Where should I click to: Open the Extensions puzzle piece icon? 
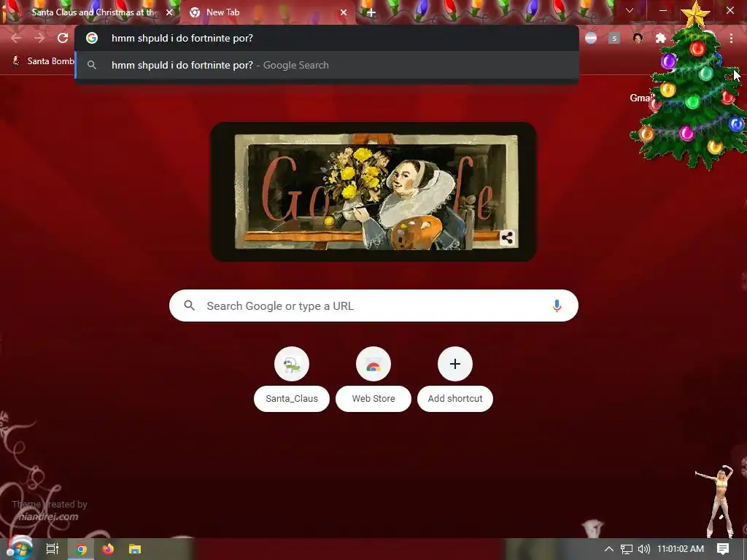click(x=660, y=38)
